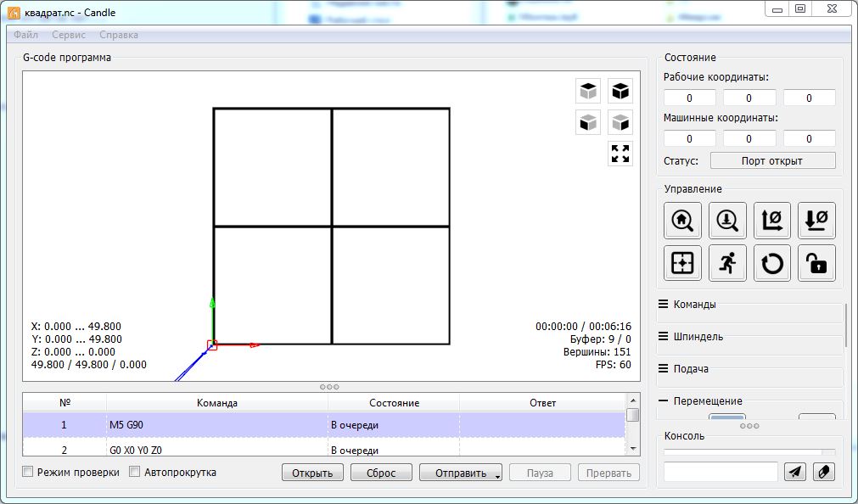Click the work X coordinate field

coord(689,98)
